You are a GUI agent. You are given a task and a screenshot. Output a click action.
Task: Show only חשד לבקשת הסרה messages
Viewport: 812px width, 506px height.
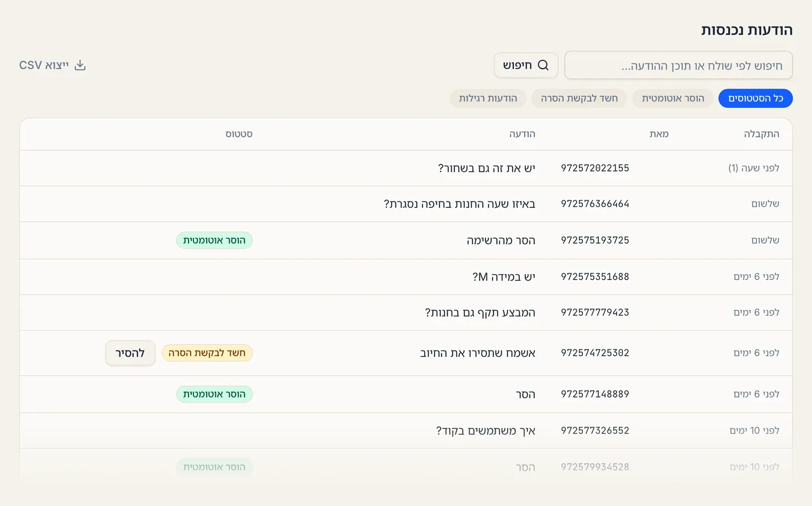tap(579, 98)
